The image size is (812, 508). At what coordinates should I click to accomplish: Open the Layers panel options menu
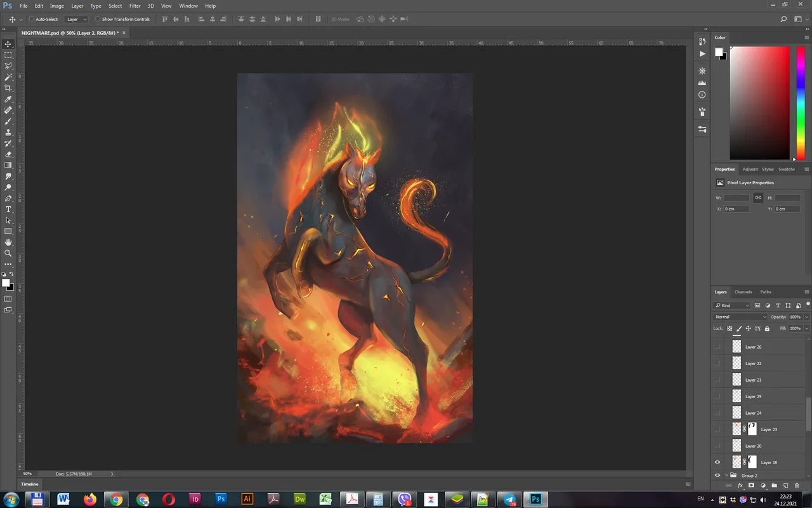coord(807,292)
